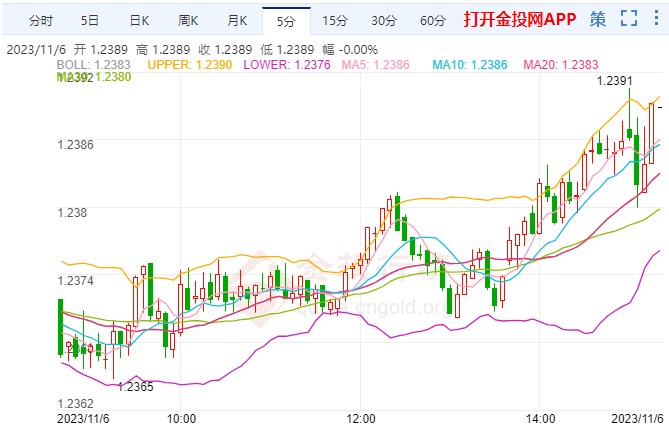Open the vertical dots more menu
This screenshot has height=424, width=669.
click(656, 18)
